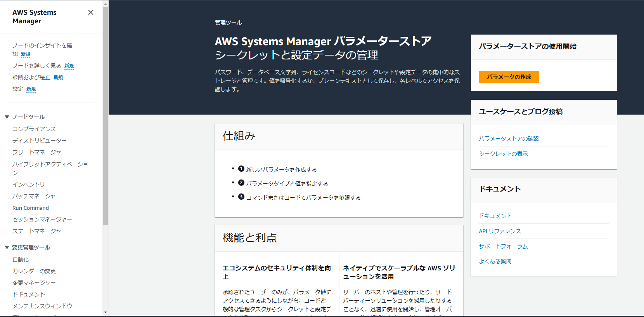Open 設定 in sidebar

click(x=18, y=89)
